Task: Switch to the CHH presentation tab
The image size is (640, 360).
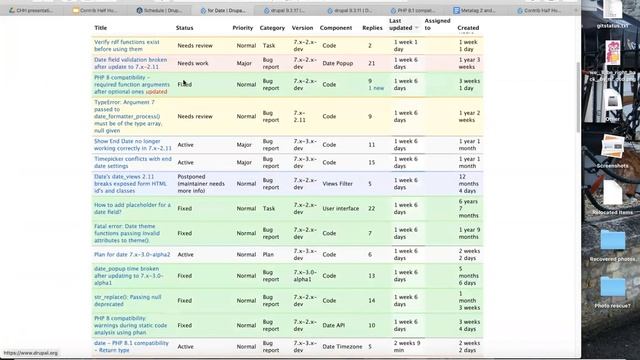Action: (x=31, y=10)
